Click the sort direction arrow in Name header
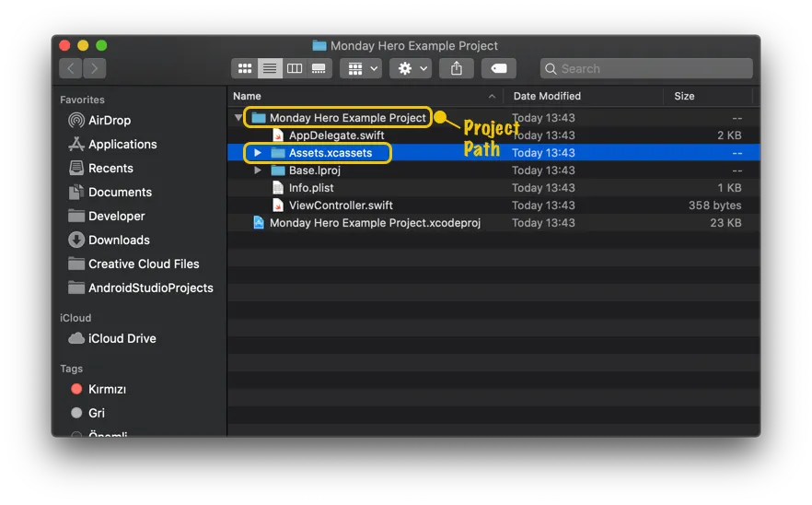The height and width of the screenshot is (505, 812). click(492, 97)
